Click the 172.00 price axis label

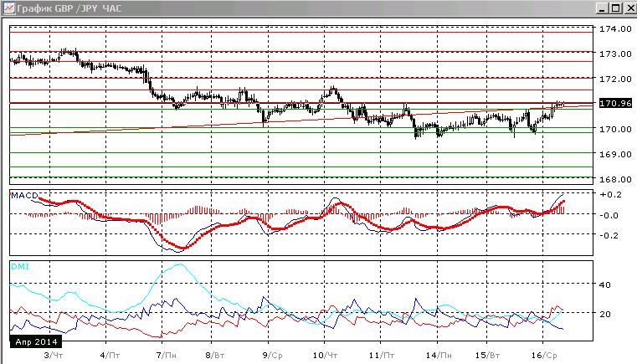point(615,79)
